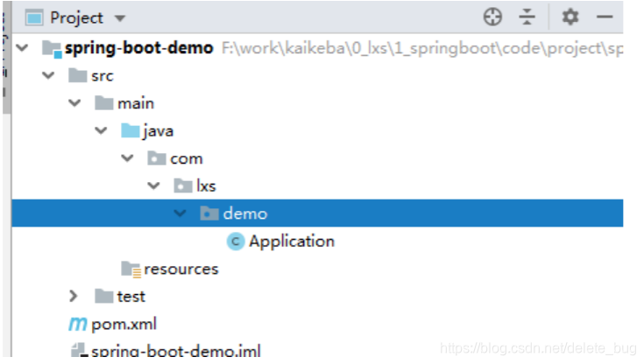644x364 pixels.
Task: Click the lxs package icon
Action: (183, 185)
